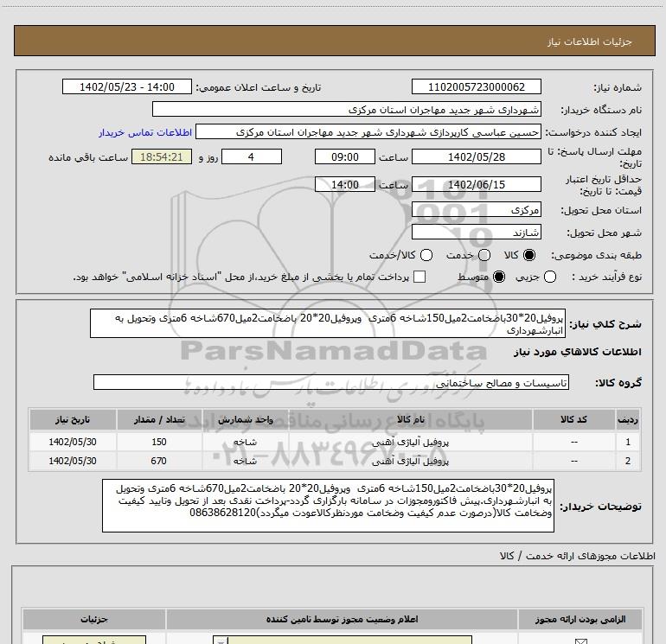Select the متوسط purchase type radio

pyautogui.click(x=499, y=277)
